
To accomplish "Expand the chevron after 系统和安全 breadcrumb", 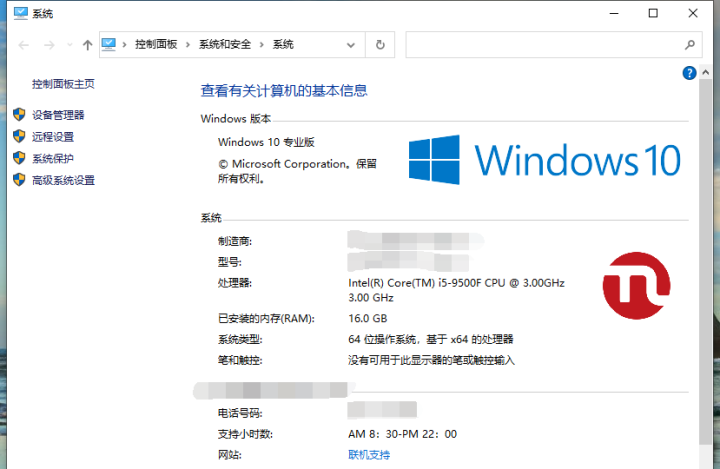I will [262, 45].
